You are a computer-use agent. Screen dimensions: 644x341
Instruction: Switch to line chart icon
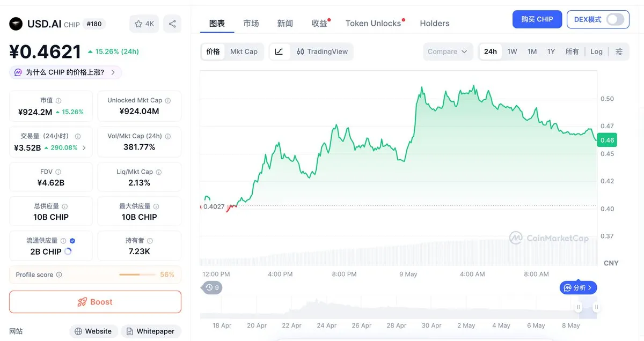coord(279,51)
